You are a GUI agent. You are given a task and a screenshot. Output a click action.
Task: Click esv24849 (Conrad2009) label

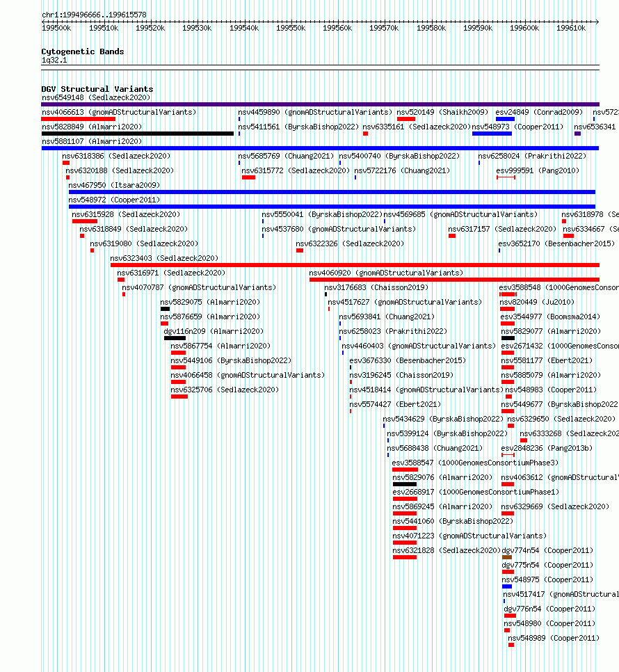(539, 112)
